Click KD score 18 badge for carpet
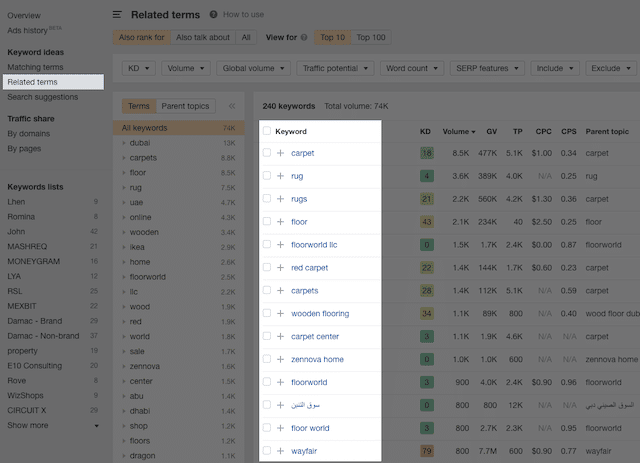The height and width of the screenshot is (463, 640). (x=427, y=153)
